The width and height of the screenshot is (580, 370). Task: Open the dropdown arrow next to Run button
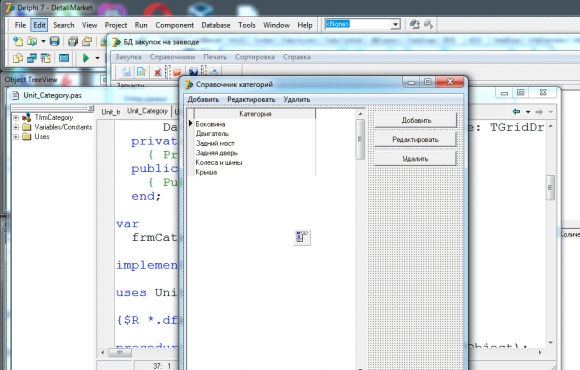point(97,58)
